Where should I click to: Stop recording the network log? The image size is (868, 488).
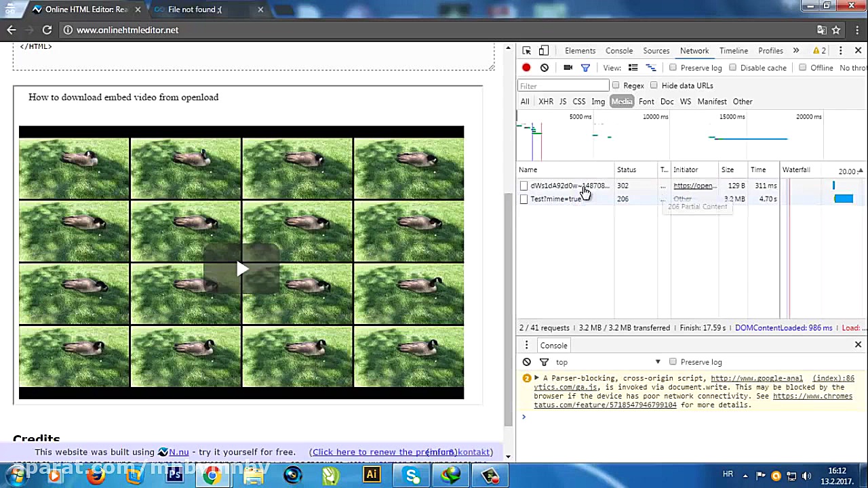coord(526,67)
